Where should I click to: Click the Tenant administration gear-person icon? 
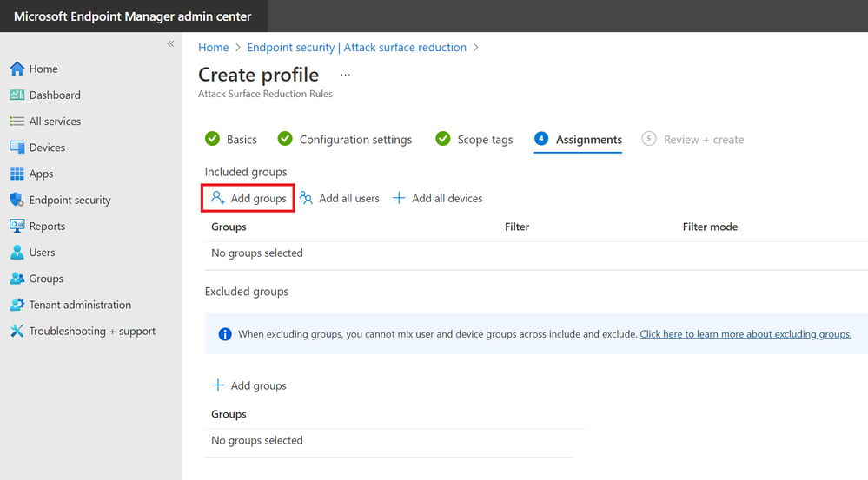17,305
